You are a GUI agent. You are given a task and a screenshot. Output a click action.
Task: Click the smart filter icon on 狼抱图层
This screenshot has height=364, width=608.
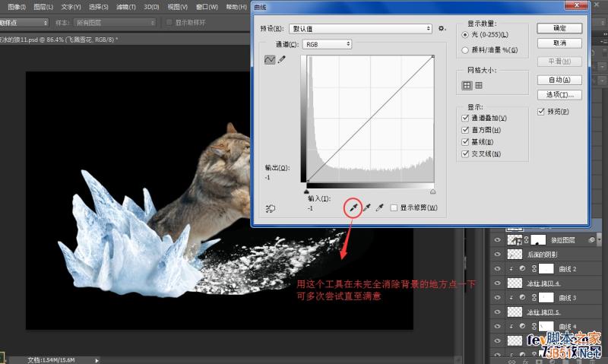click(x=591, y=240)
